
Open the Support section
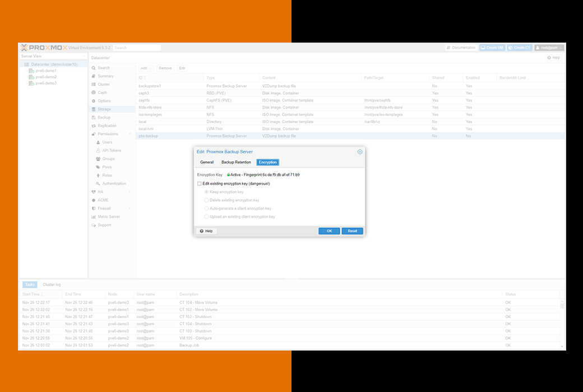[101, 225]
